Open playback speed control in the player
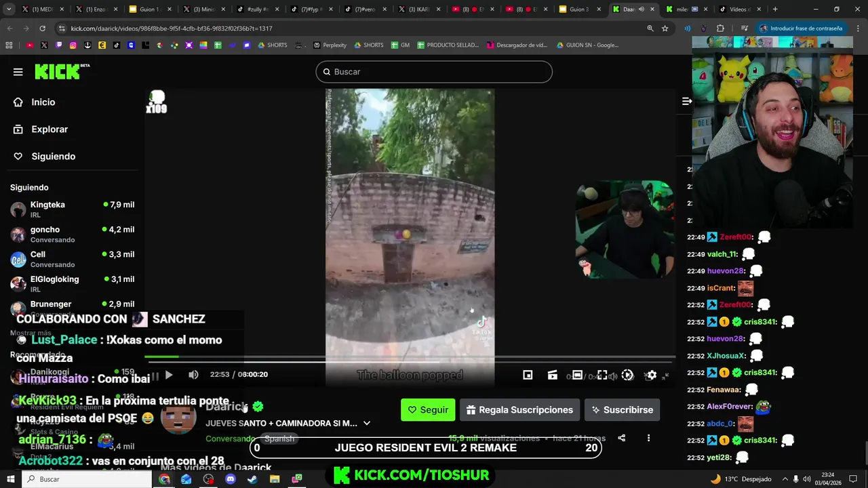Screen dimensions: 868x488 (x=627, y=375)
